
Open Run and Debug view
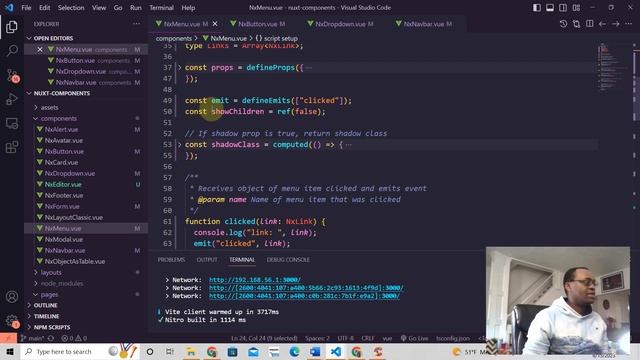click(12, 99)
